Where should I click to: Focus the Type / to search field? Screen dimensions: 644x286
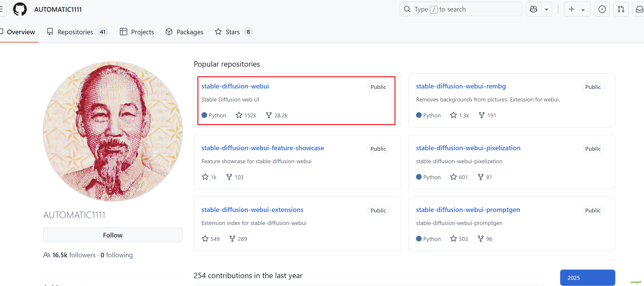point(461,9)
